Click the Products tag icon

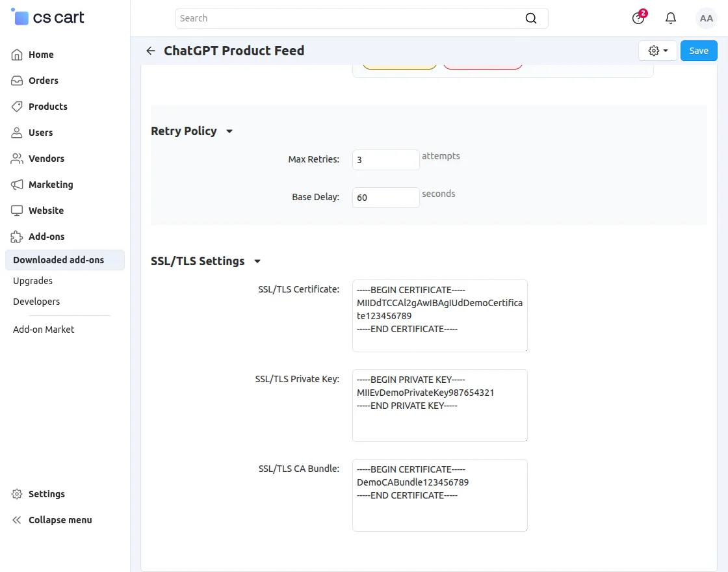coord(17,107)
